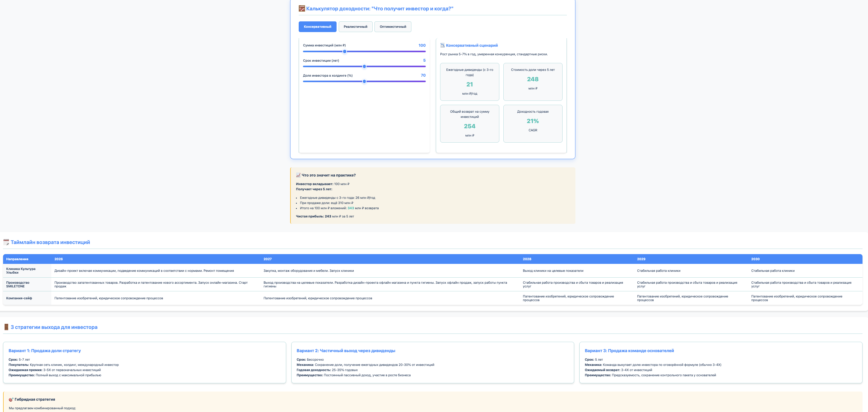Click the Чистая прибыль: 243 line
This screenshot has width=868, height=412.
click(325, 217)
